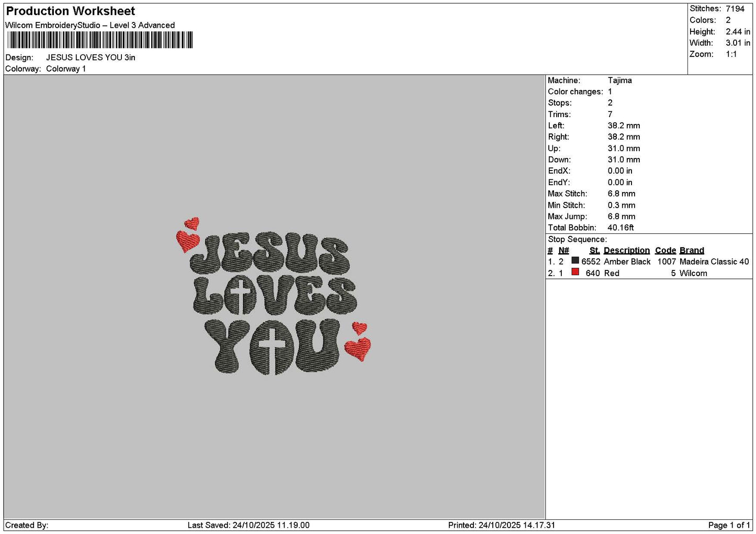
Task: Click the EndY value 0.00 in
Action: (x=620, y=183)
